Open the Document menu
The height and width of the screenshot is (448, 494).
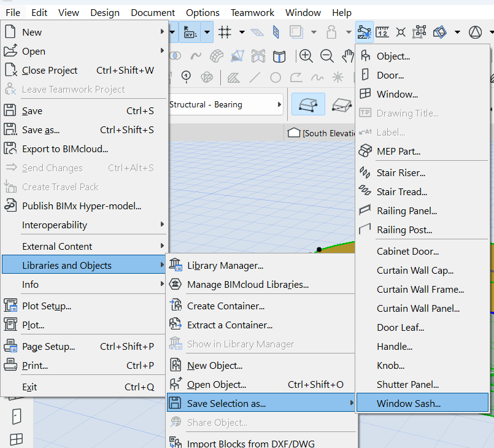point(153,13)
